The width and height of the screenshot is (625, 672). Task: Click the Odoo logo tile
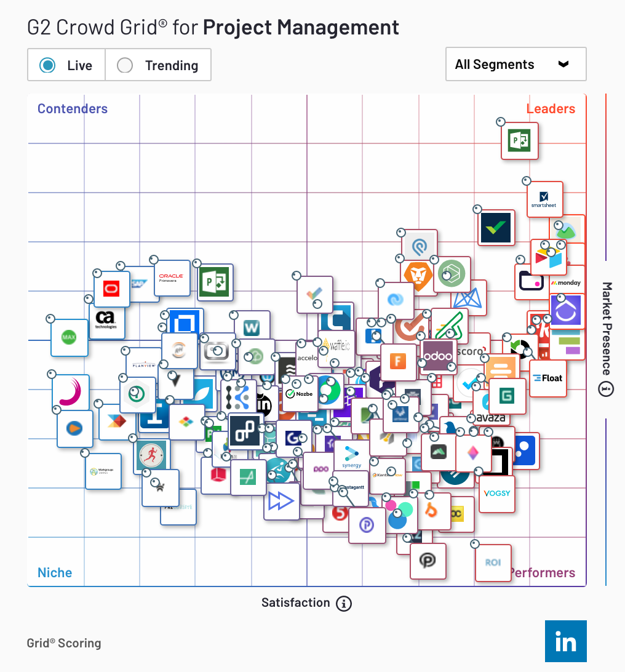(438, 356)
